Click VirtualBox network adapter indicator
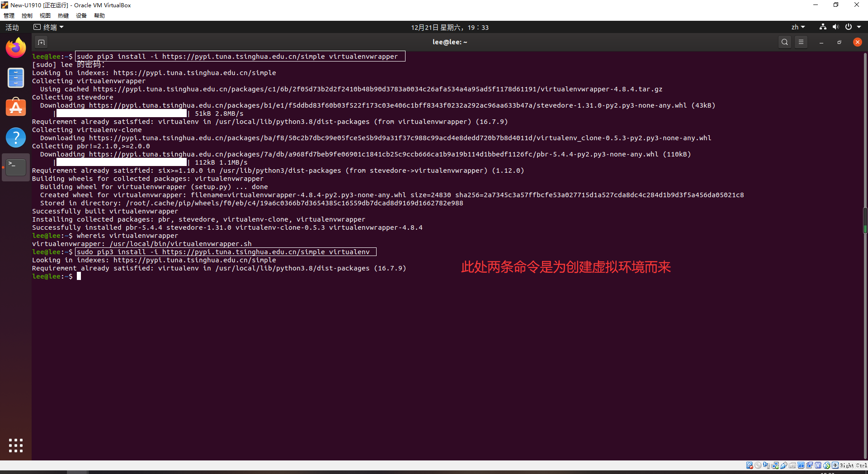 tap(775, 465)
